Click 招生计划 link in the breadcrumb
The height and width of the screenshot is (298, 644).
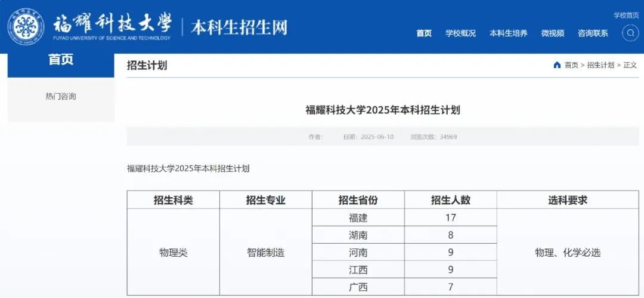pos(600,65)
